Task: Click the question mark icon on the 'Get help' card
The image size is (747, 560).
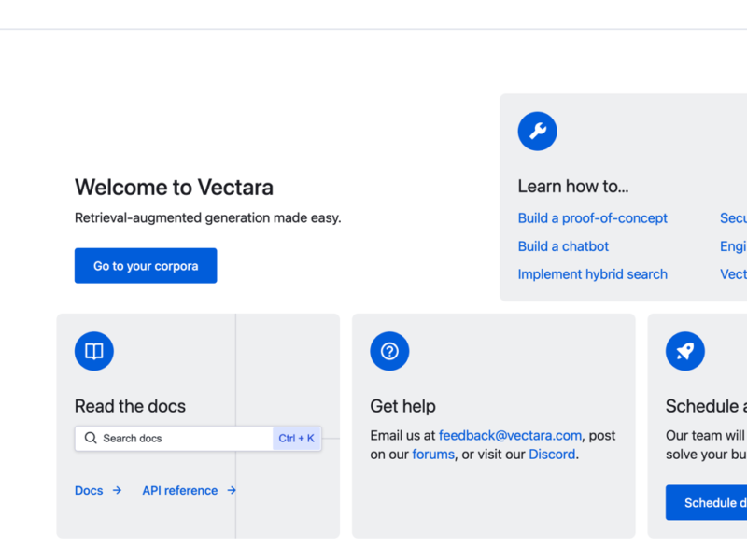Action: pyautogui.click(x=389, y=351)
